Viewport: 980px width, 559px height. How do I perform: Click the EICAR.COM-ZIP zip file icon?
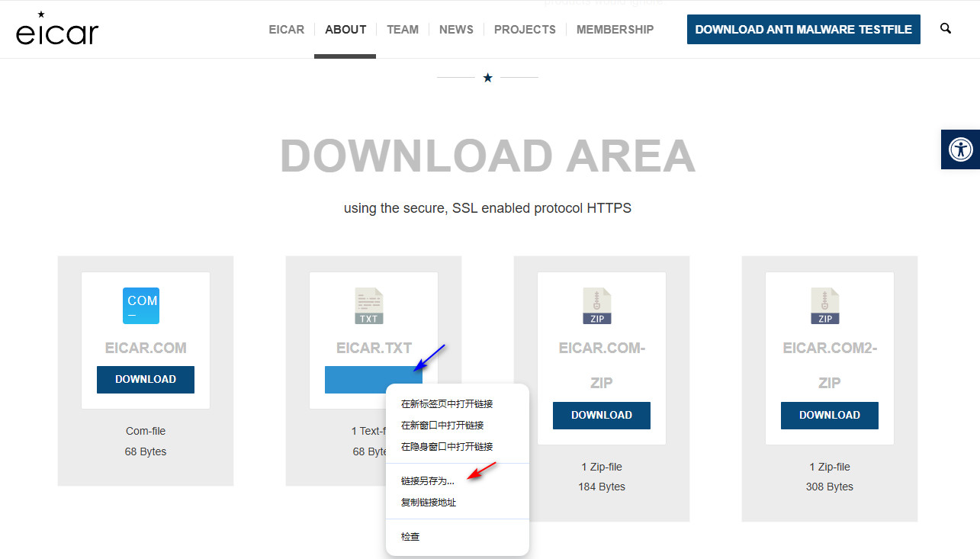tap(597, 306)
